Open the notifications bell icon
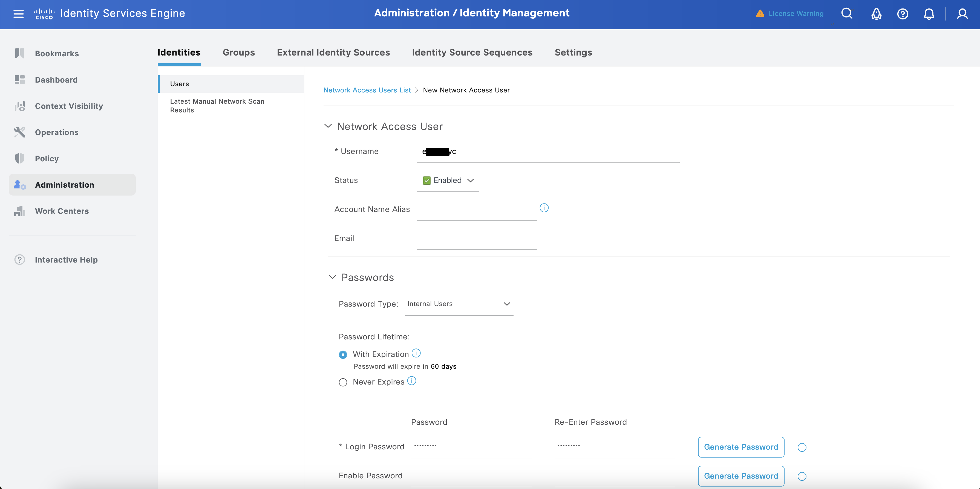Image resolution: width=980 pixels, height=489 pixels. (x=929, y=14)
